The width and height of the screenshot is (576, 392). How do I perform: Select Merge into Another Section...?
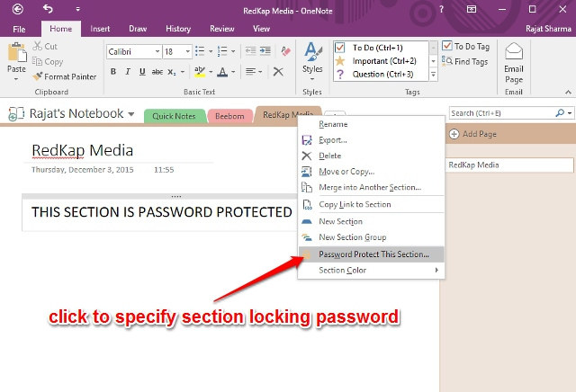click(x=371, y=187)
